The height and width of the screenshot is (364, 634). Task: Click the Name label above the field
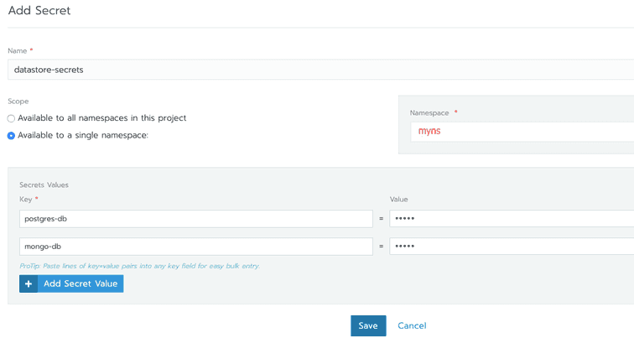tap(18, 50)
